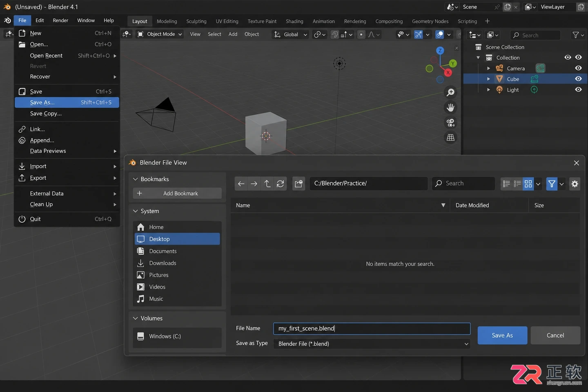
Task: Switch to the Sculpting workspace tab
Action: click(x=196, y=21)
